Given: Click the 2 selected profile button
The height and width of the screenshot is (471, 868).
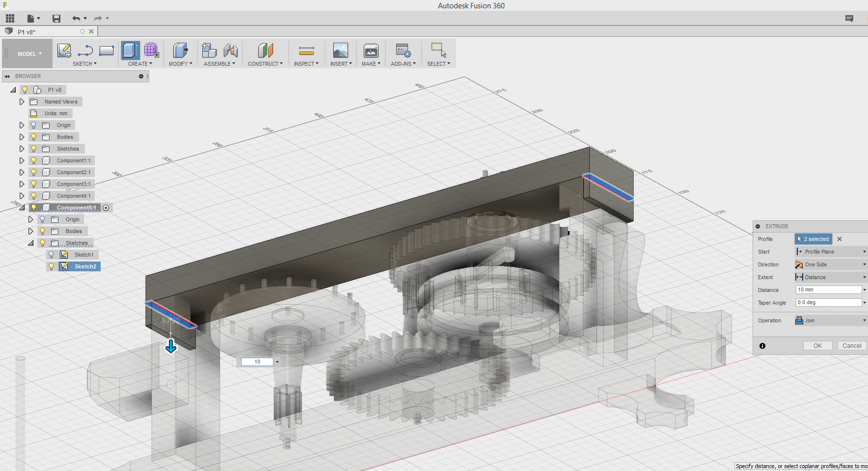Looking at the screenshot, I should [x=814, y=239].
